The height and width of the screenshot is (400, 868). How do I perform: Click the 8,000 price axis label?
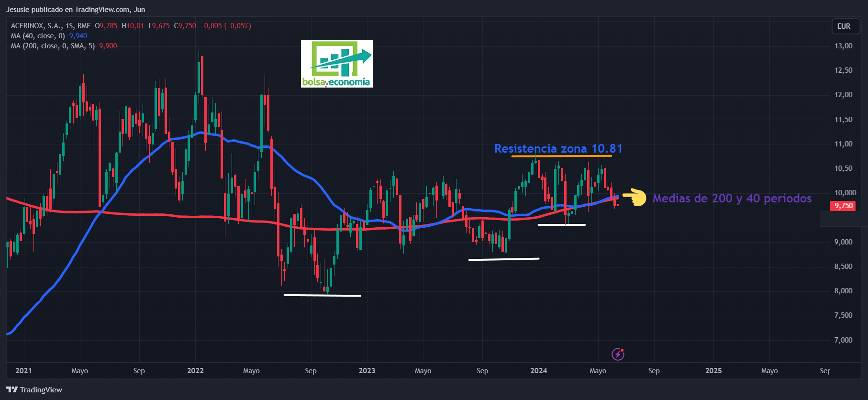pyautogui.click(x=843, y=291)
